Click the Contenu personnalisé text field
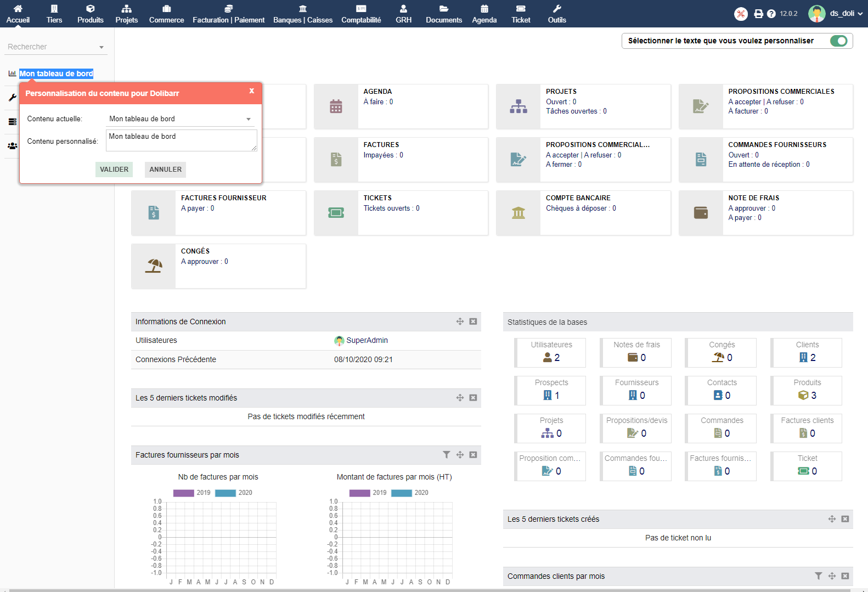Screen dimensions: 868x592 coord(181,140)
